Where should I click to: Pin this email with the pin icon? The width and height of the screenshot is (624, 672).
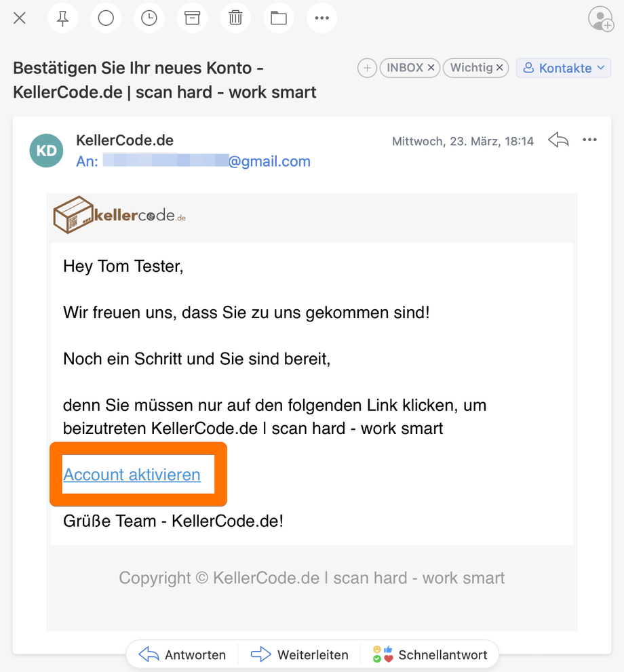pyautogui.click(x=62, y=18)
